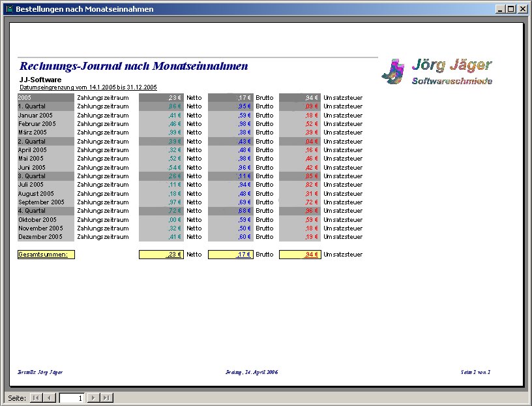The height and width of the screenshot is (406, 532).
Task: Click the Dezember 2005 row label
Action: [40, 237]
